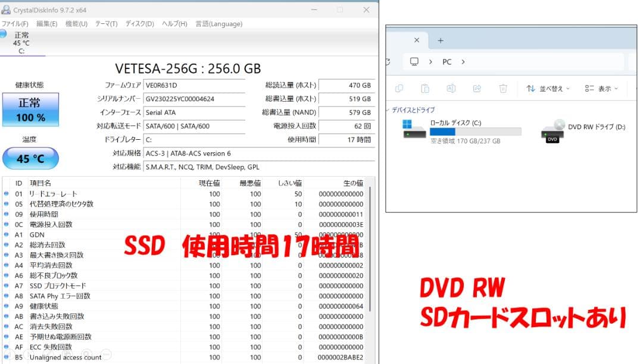
Task: Navigate to PC via the breadcrumb link
Action: coord(447,61)
